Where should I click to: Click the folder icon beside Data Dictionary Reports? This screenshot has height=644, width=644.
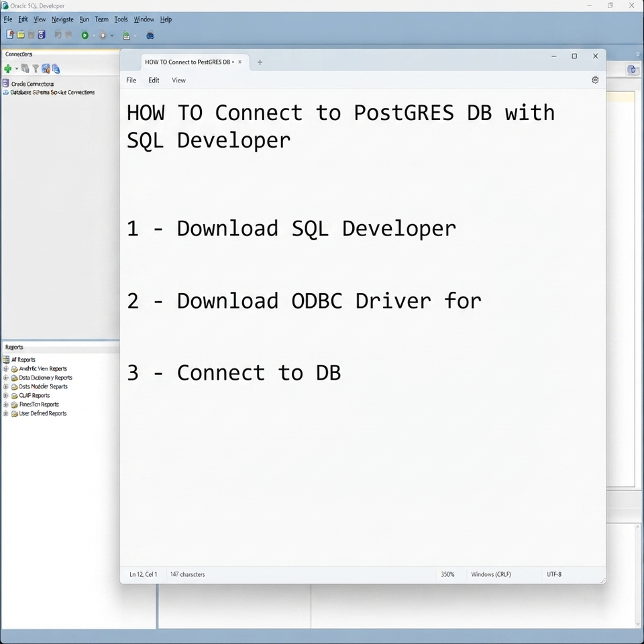(14, 378)
